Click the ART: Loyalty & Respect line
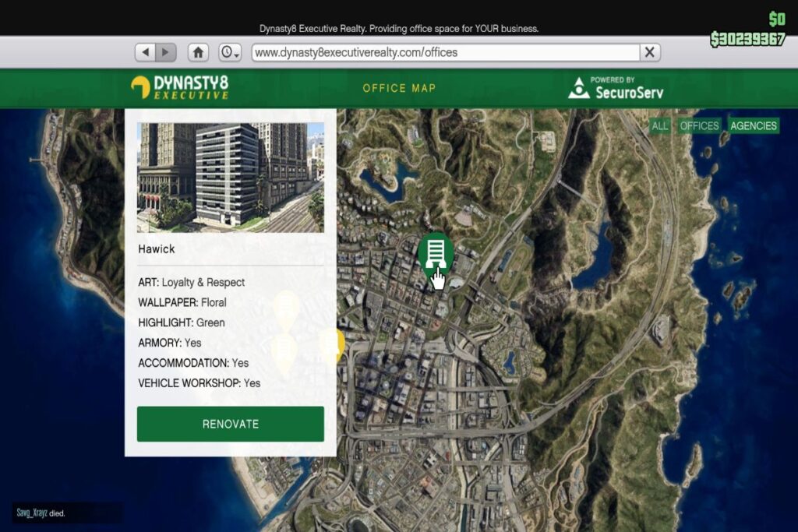 tap(192, 282)
